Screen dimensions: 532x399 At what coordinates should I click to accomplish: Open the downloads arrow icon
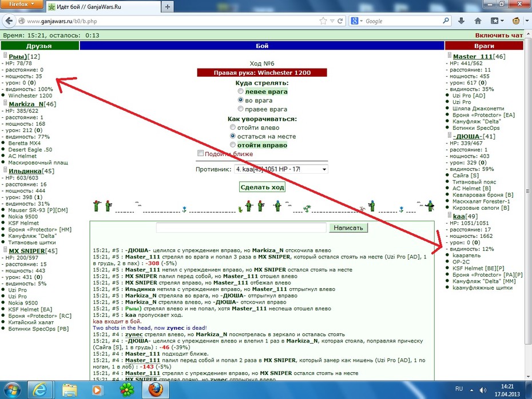[x=461, y=21]
